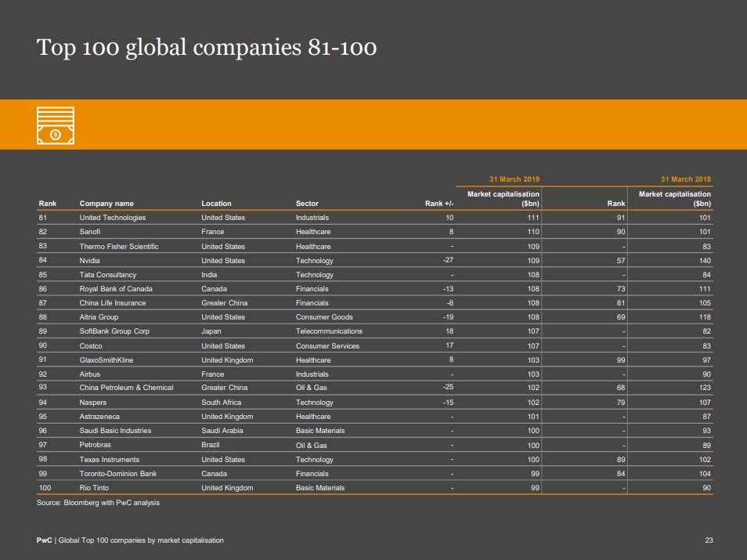Click '123' 2018 market cap value
This screenshot has width=747, height=560.
(x=705, y=388)
